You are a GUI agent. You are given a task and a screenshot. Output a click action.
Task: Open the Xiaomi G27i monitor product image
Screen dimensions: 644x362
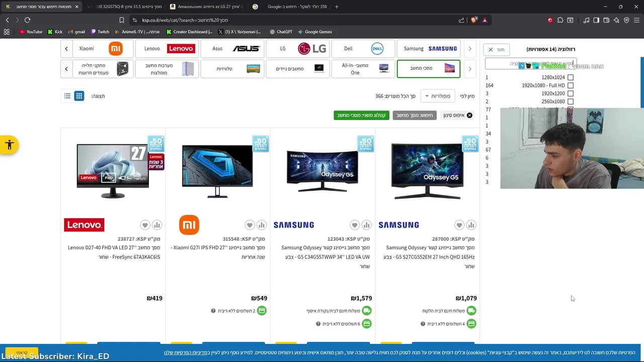click(217, 171)
